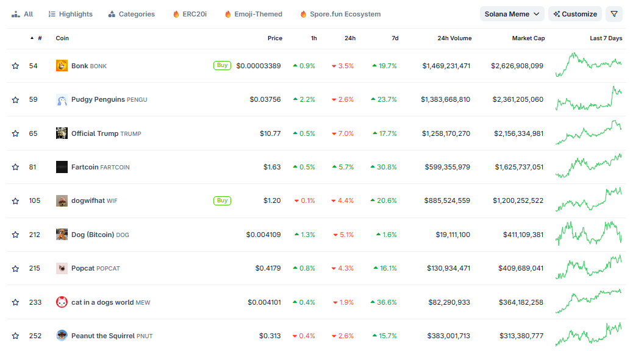This screenshot has width=644, height=351.
Task: Open the ERC20i category tab
Action: [x=189, y=14]
